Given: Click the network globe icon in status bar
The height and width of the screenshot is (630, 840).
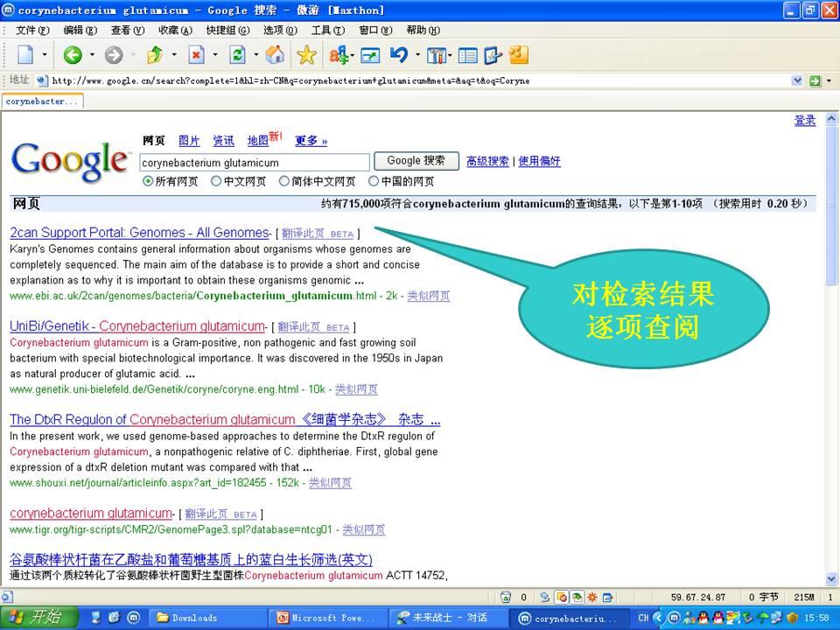Looking at the screenshot, I should coord(545,597).
